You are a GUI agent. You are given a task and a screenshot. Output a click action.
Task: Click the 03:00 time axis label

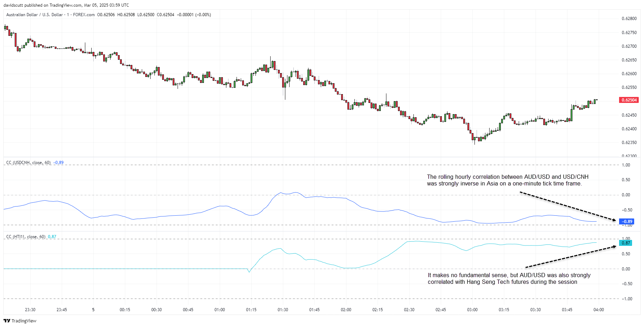[x=472, y=310]
